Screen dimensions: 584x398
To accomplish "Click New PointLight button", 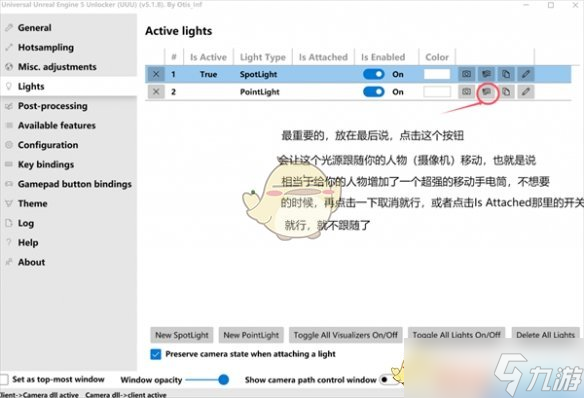I will point(251,335).
